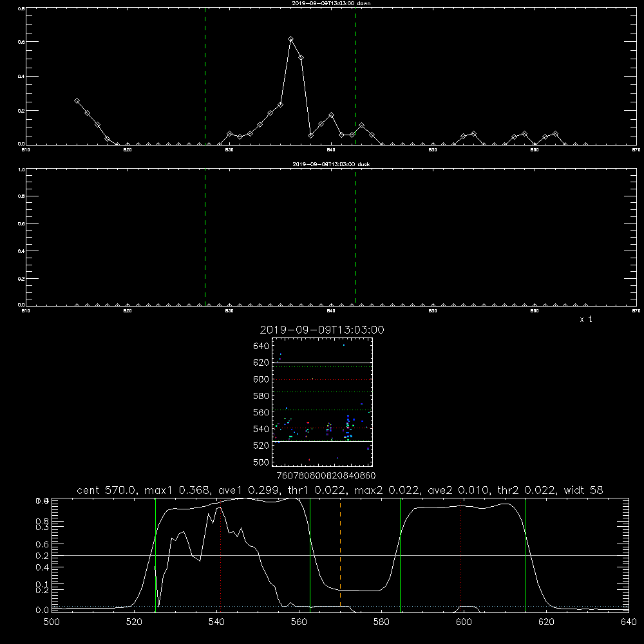
Task: Select the 'ave2 0.010' statistic text
Action: pos(459,490)
